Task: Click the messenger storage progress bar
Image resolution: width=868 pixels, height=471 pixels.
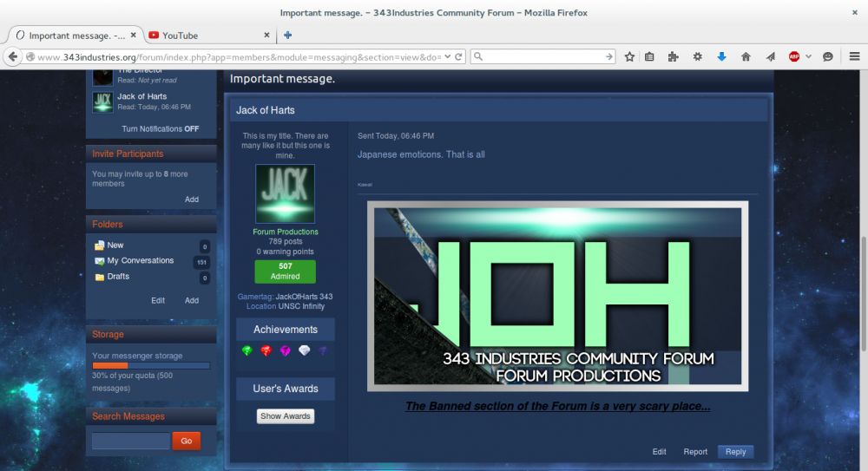Action: click(151, 366)
